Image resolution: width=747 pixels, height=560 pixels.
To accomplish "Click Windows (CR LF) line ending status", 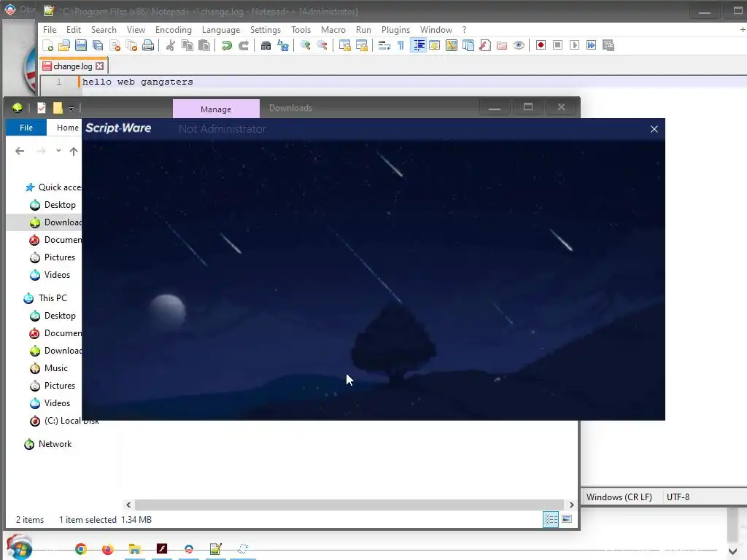I will (619, 497).
